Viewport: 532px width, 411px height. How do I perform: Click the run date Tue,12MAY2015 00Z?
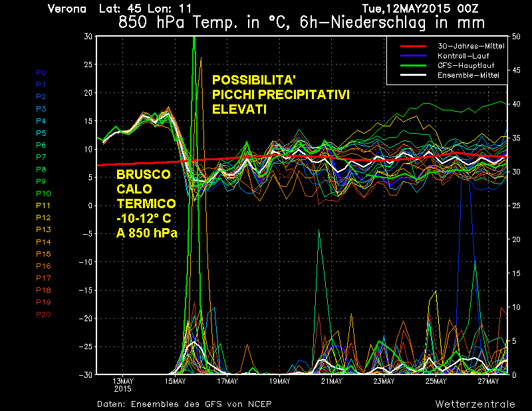click(420, 8)
